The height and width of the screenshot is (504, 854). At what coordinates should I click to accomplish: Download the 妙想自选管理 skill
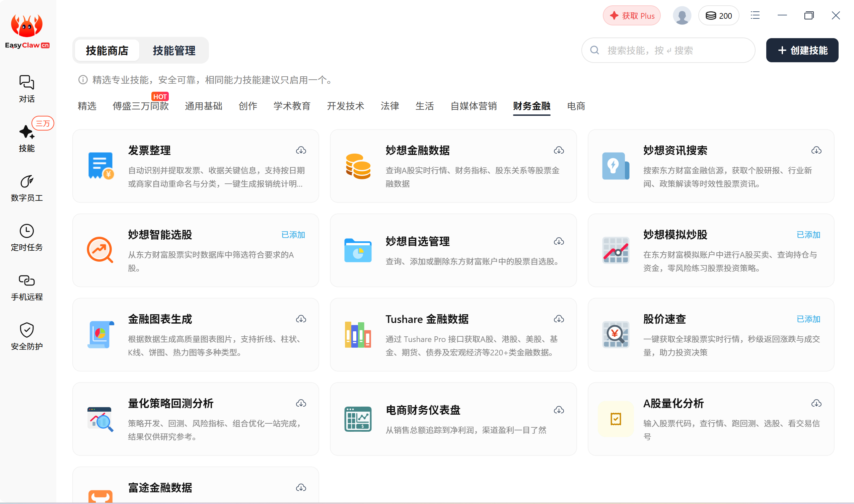pos(559,241)
